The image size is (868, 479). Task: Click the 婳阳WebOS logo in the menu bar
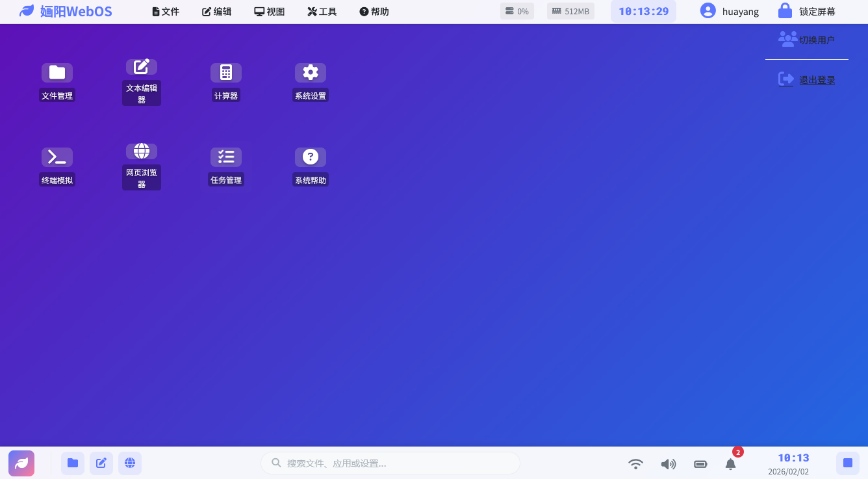(65, 11)
